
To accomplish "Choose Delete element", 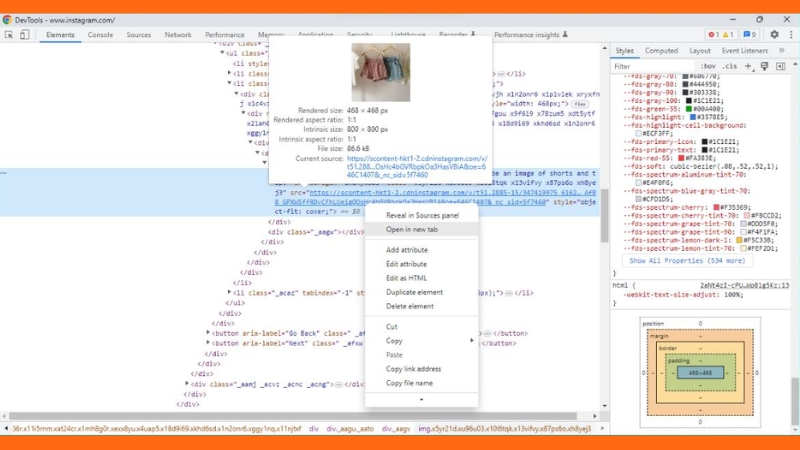I will (x=422, y=306).
